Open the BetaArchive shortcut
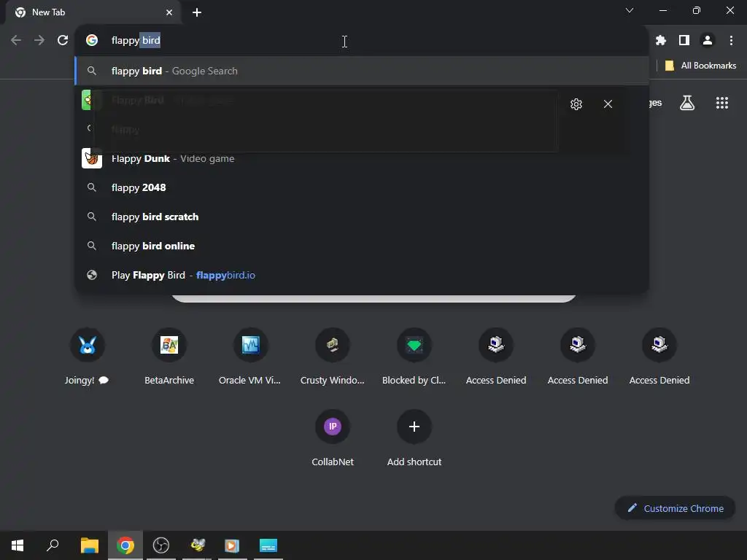Image resolution: width=747 pixels, height=560 pixels. click(169, 357)
